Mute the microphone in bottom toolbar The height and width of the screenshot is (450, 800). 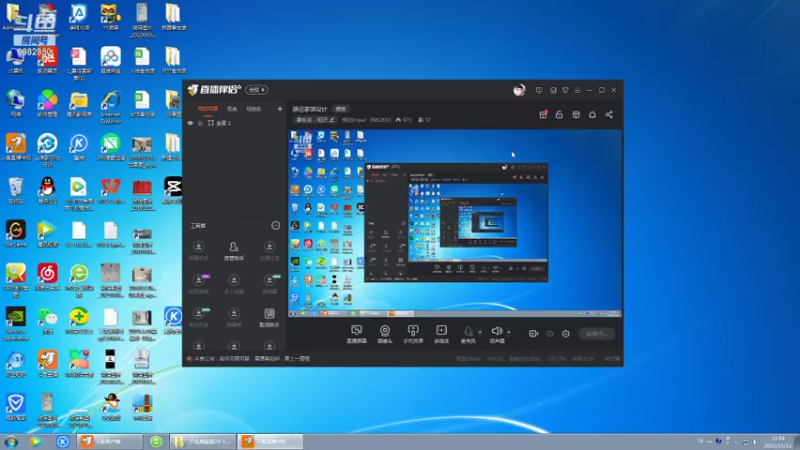click(x=468, y=334)
